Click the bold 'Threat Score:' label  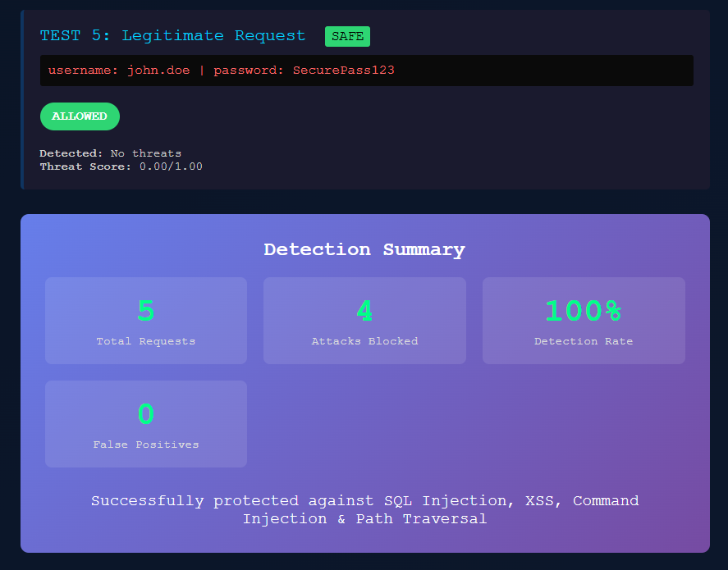(85, 166)
